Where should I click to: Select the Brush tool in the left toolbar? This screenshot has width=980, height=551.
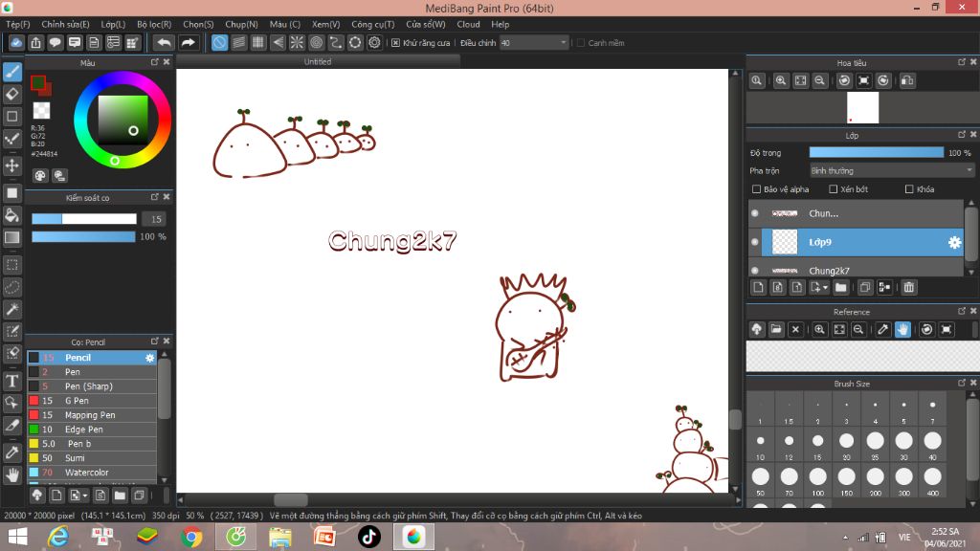[x=12, y=72]
